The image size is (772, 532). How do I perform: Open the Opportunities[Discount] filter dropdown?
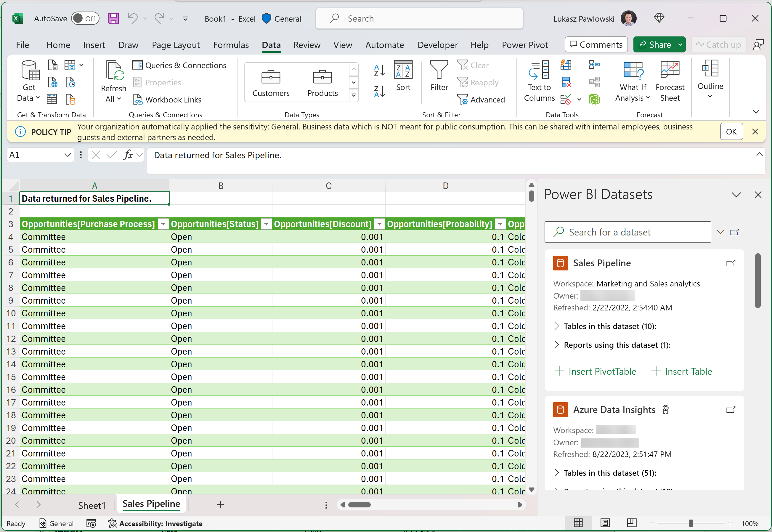click(x=379, y=224)
